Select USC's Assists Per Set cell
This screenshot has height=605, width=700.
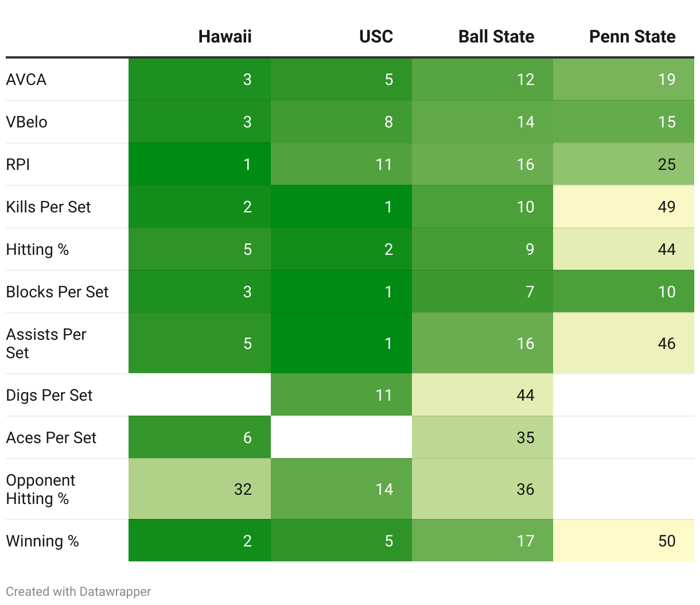341,343
